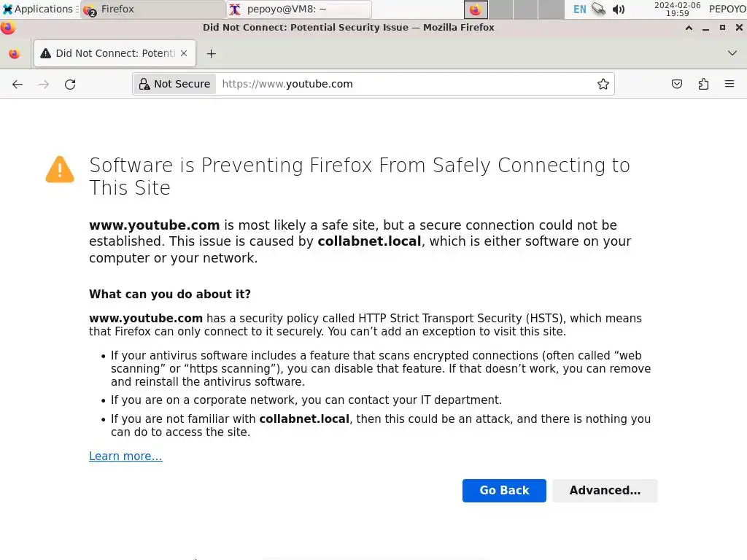Viewport: 747px width, 560px height.
Task: Click the URL address bar field
Action: point(401,84)
